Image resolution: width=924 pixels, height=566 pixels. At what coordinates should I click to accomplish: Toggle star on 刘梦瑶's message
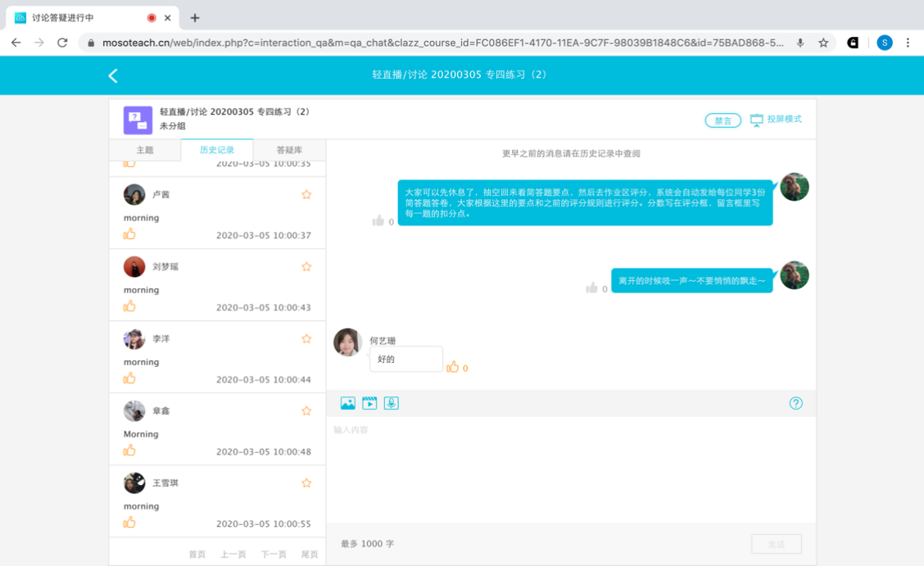tap(306, 267)
